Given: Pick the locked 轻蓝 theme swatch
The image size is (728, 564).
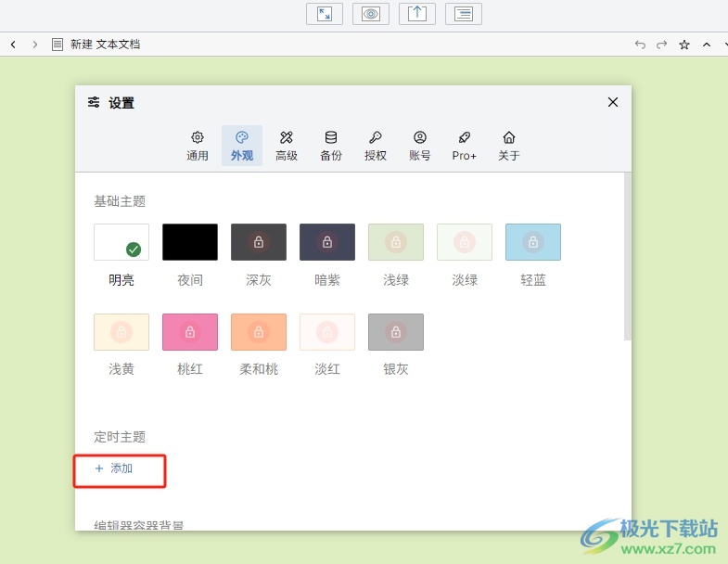Looking at the screenshot, I should 533,242.
